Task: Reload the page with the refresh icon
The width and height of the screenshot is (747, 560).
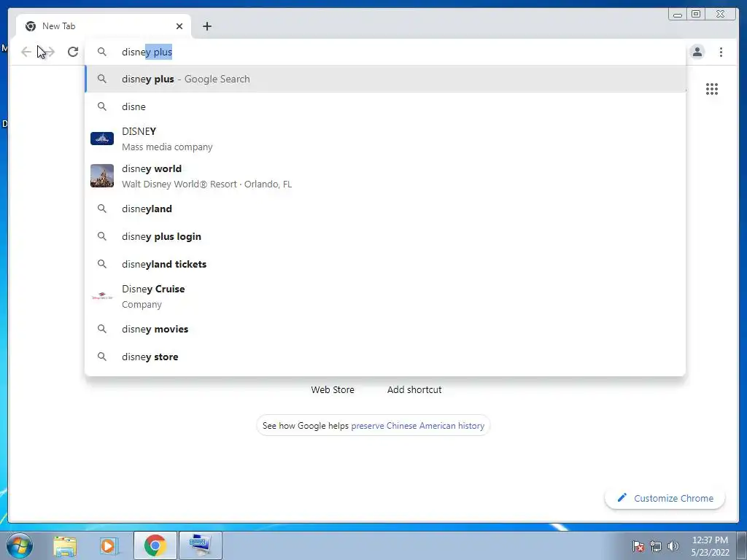Action: coord(72,52)
